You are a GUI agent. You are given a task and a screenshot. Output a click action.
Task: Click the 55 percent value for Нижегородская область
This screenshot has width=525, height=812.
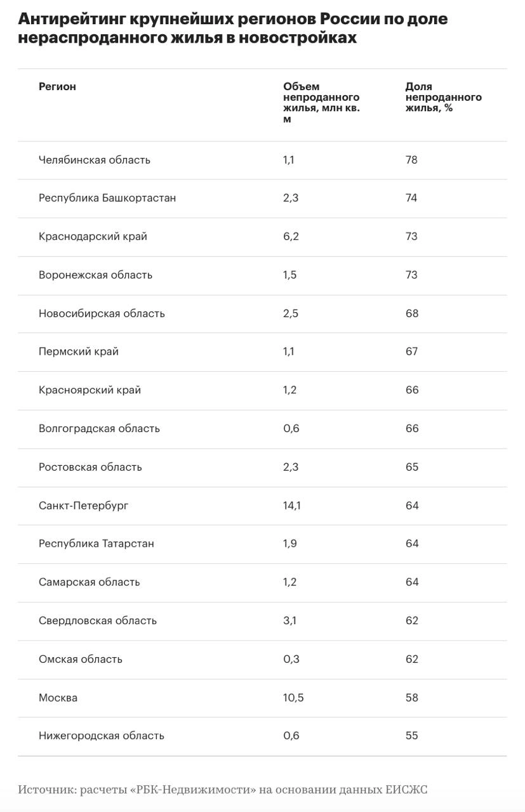click(x=412, y=736)
